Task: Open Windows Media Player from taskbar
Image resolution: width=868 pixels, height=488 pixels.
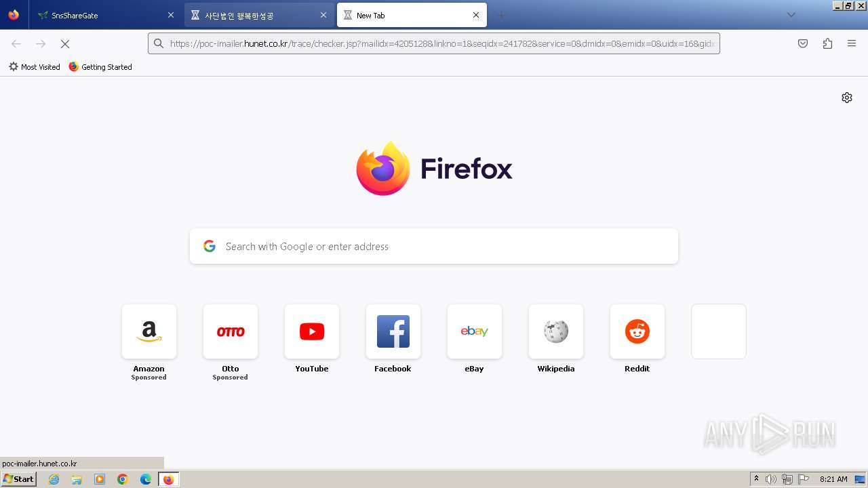Action: click(x=100, y=479)
